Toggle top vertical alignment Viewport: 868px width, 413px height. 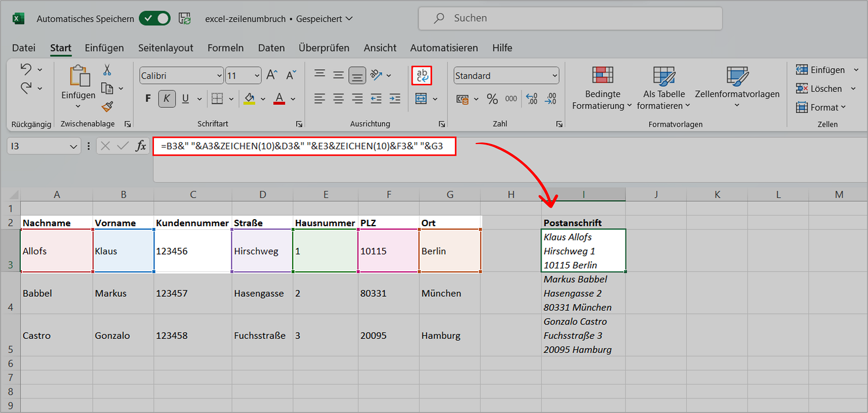(x=319, y=75)
